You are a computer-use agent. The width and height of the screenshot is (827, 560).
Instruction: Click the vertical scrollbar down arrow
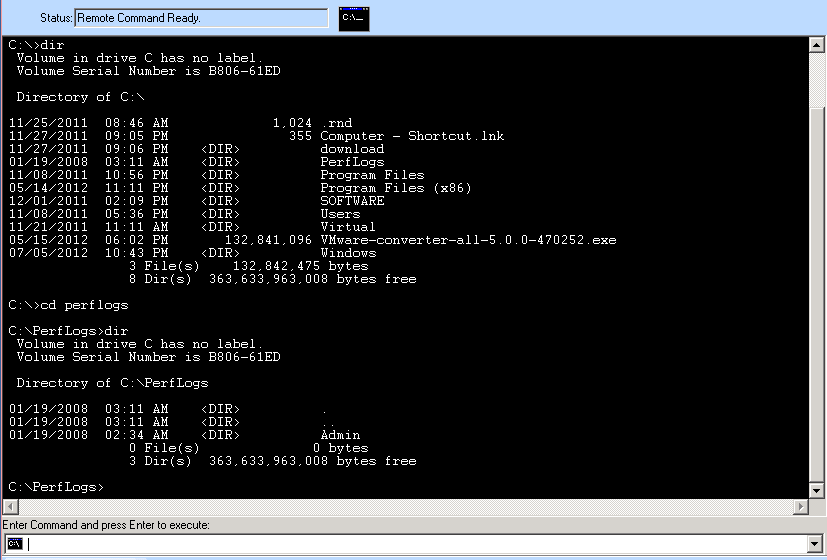816,490
